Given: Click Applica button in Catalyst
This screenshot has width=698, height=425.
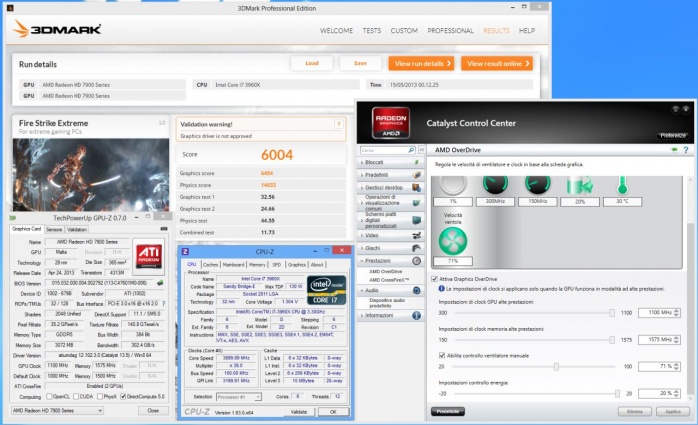Looking at the screenshot, I should point(673,412).
